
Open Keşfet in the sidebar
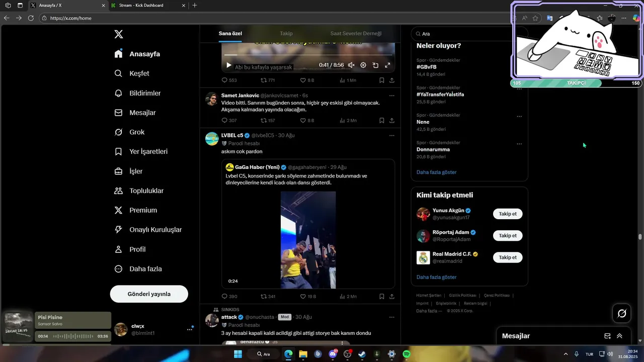pos(132,73)
